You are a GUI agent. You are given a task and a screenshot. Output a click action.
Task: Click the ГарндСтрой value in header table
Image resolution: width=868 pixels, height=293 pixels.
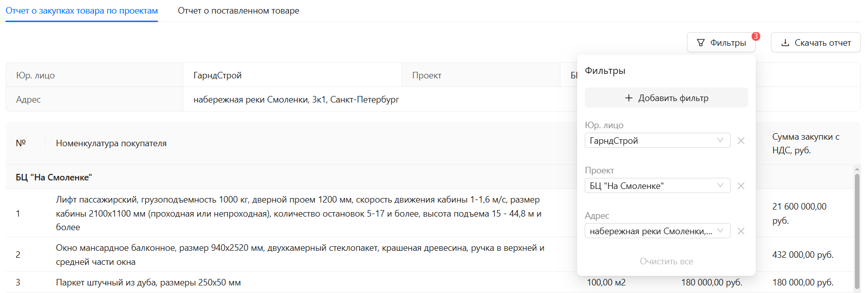[217, 75]
